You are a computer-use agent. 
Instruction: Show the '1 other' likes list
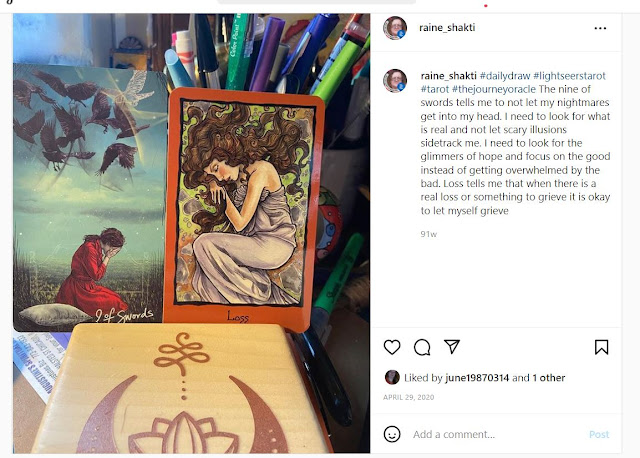click(549, 378)
